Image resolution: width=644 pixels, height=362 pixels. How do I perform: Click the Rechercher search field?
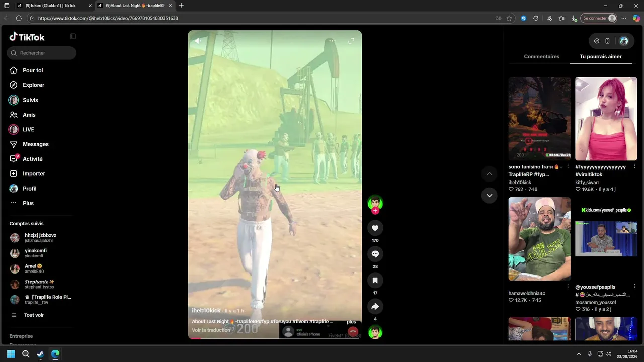tap(42, 53)
